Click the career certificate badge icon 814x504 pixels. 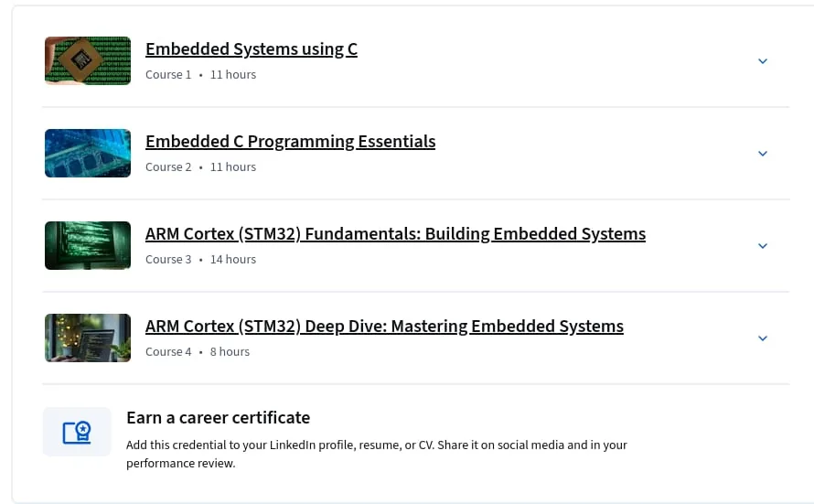(x=77, y=432)
